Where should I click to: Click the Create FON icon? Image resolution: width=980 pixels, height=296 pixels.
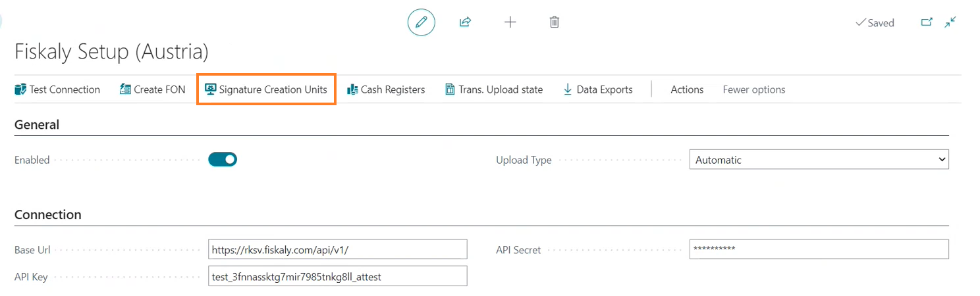tap(125, 89)
